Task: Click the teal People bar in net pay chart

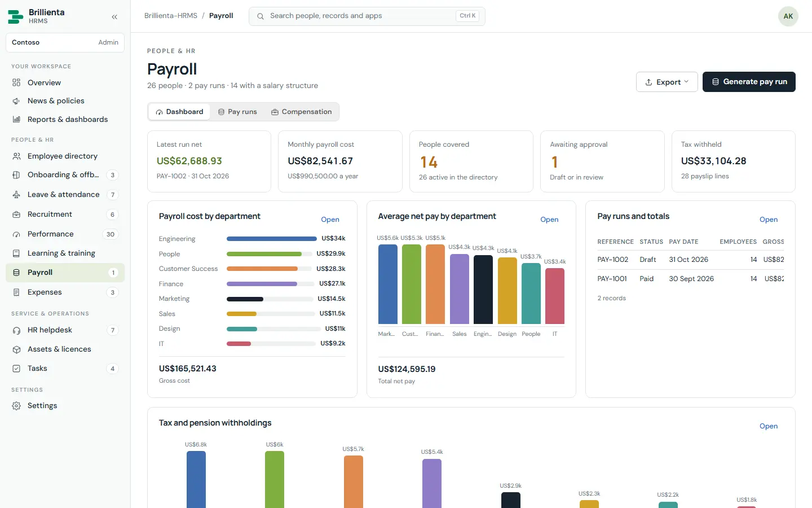Action: (531, 294)
